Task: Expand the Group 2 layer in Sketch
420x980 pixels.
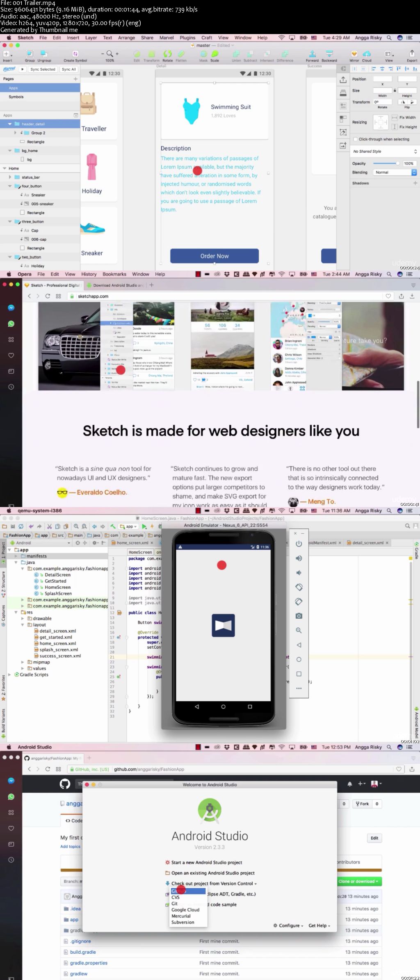Action: pyautogui.click(x=15, y=133)
